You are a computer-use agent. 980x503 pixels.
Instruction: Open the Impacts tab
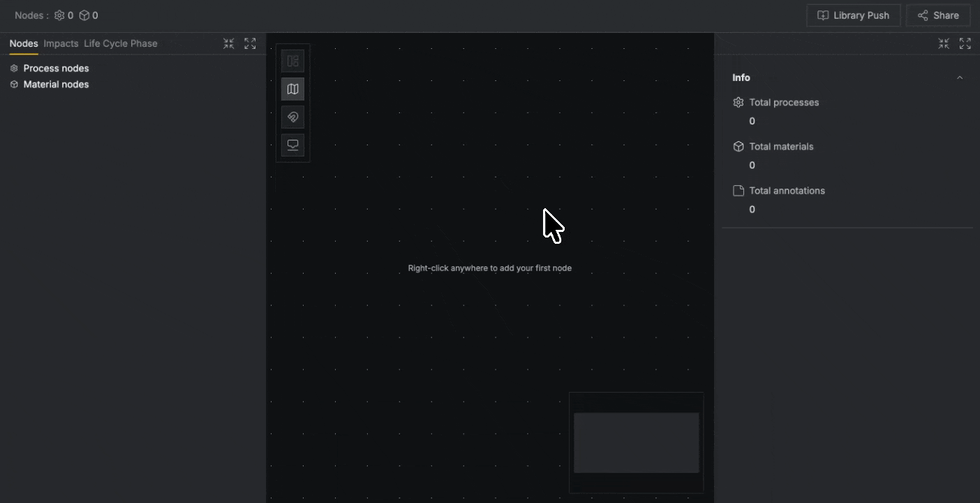coord(61,43)
